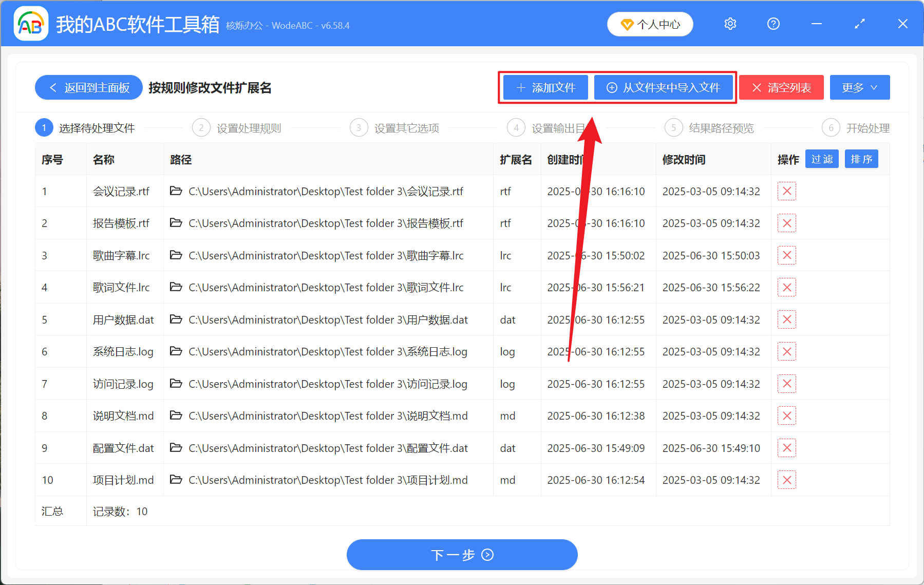The image size is (924, 585).
Task: Open the 更多 dropdown menu
Action: (859, 87)
